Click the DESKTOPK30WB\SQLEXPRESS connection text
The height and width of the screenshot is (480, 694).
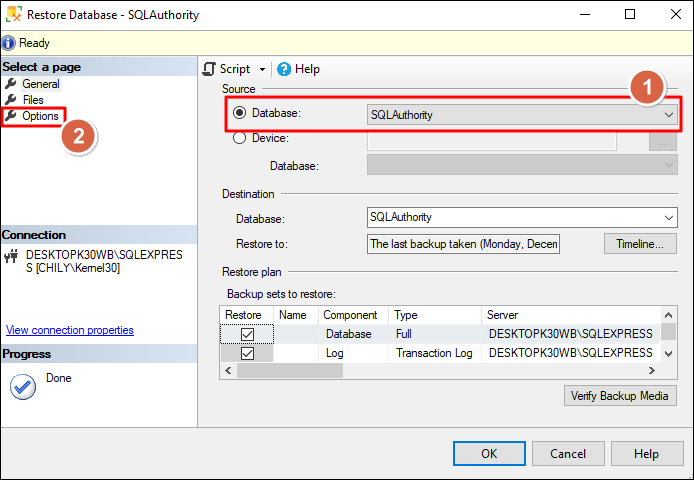tap(104, 261)
